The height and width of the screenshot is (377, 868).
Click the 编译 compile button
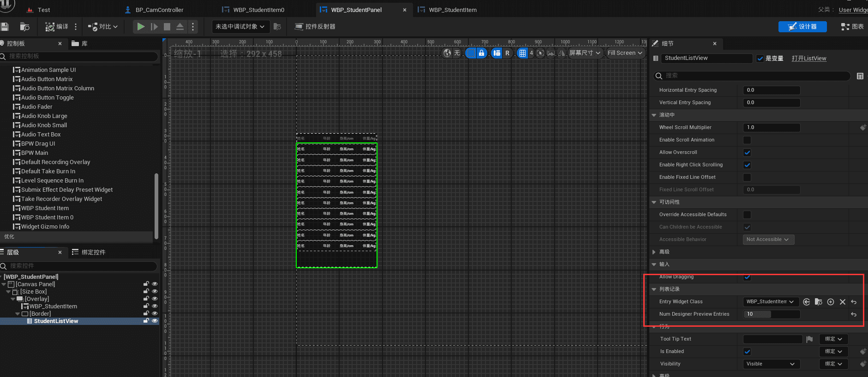pos(57,27)
